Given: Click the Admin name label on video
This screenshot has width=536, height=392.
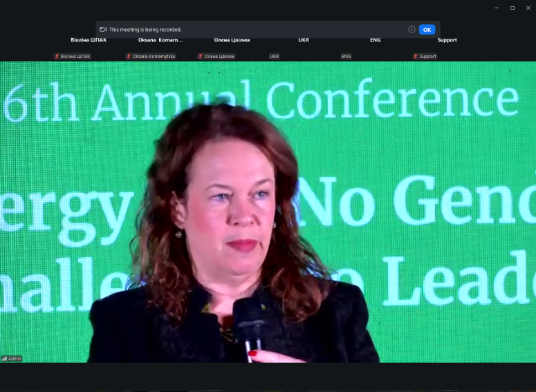Looking at the screenshot, I should tap(15, 358).
